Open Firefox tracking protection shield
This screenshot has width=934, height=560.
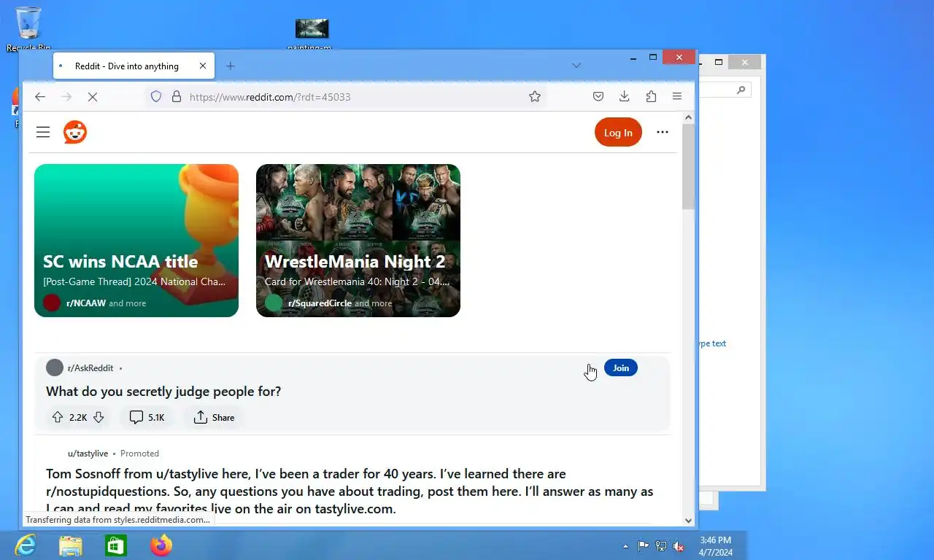tap(155, 96)
